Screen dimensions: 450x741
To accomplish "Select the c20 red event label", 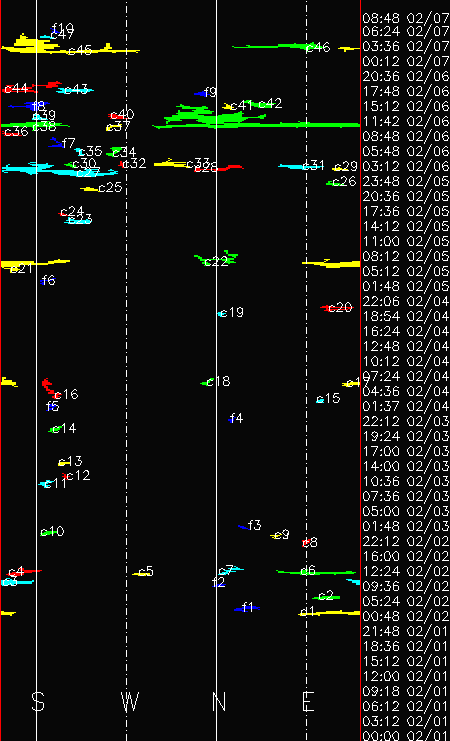I will coord(341,308).
